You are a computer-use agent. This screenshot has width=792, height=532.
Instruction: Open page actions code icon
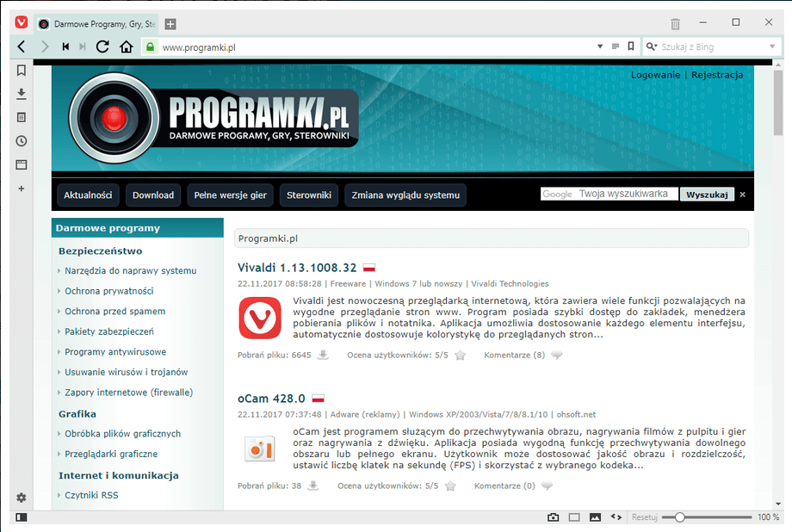[x=616, y=517]
